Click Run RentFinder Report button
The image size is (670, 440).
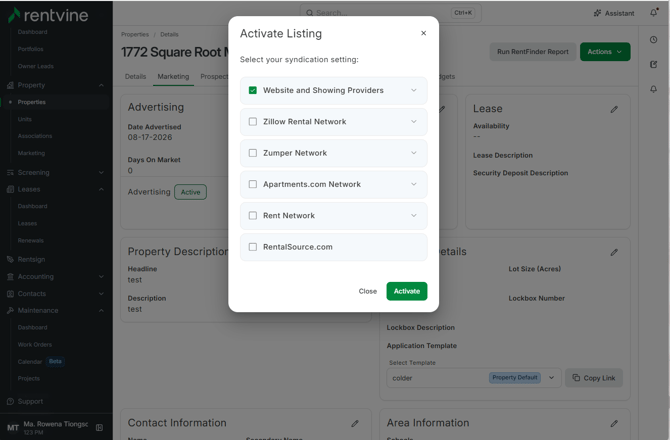pyautogui.click(x=533, y=52)
